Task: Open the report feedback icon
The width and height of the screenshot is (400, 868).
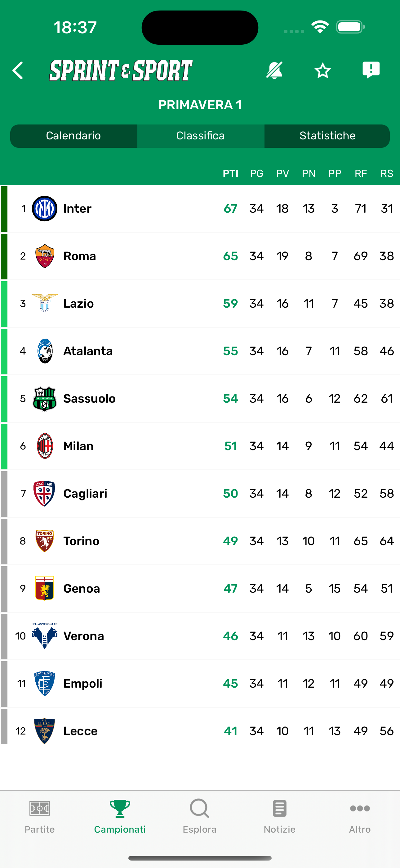Action: pos(371,70)
